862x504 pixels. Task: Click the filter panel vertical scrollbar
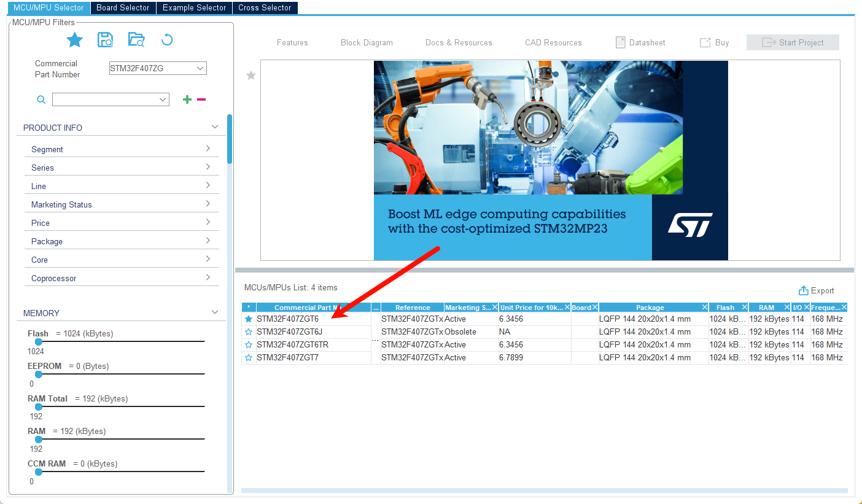[x=230, y=139]
